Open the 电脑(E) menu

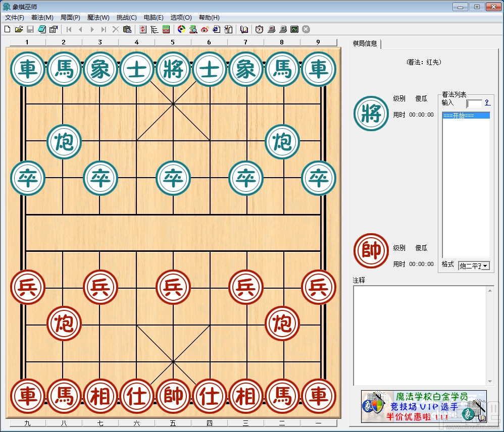pos(154,18)
